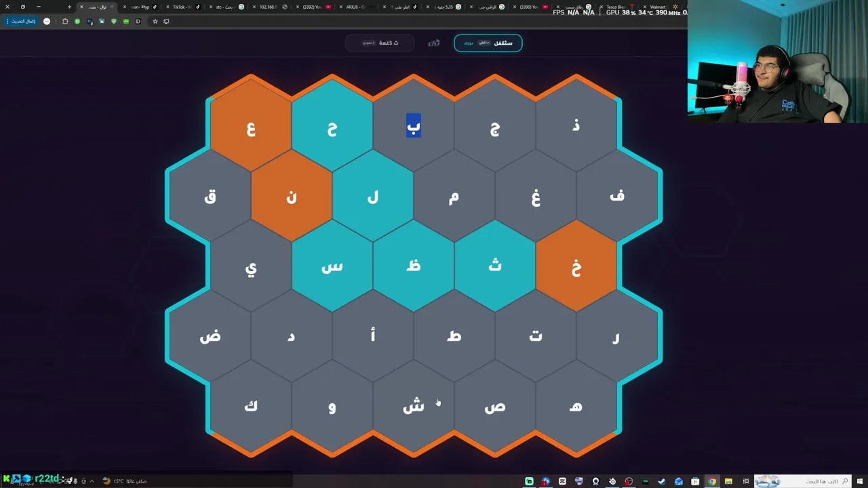Switch to the ARK/8 browser tab
The image size is (868, 488).
[356, 7]
